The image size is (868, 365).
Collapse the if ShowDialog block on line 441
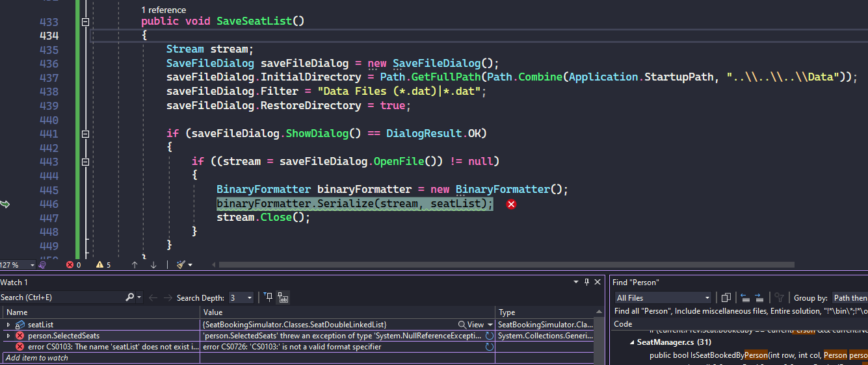pyautogui.click(x=85, y=134)
